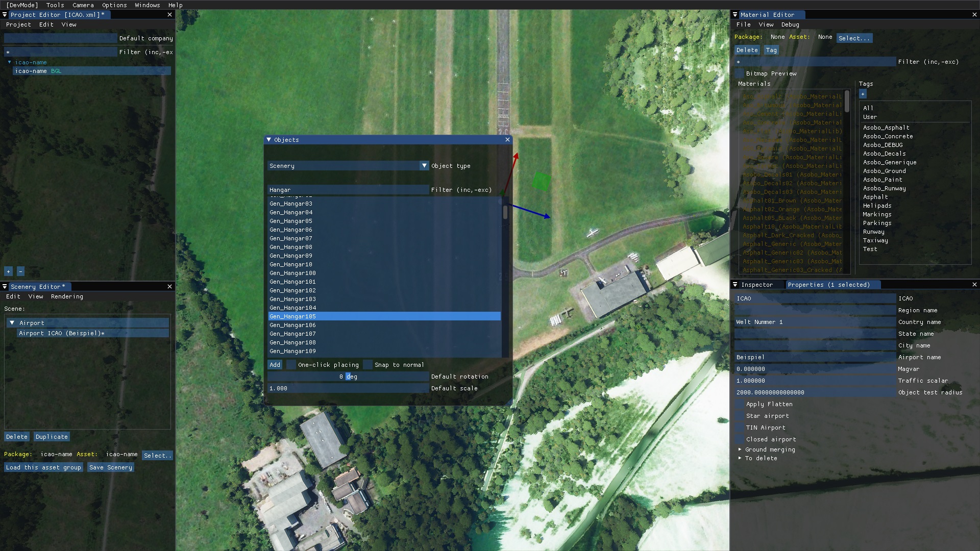The width and height of the screenshot is (980, 551).
Task: Enable Apply Flatten checkbox
Action: (x=739, y=404)
